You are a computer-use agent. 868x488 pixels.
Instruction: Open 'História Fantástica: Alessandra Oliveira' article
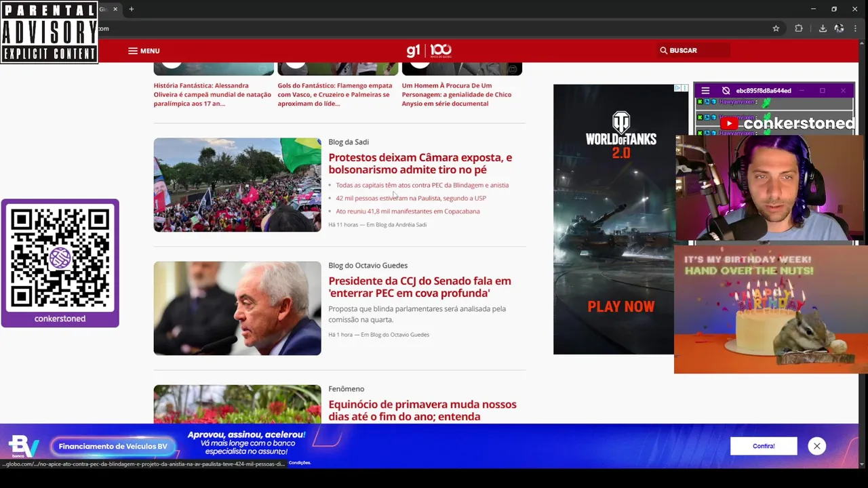coord(212,94)
